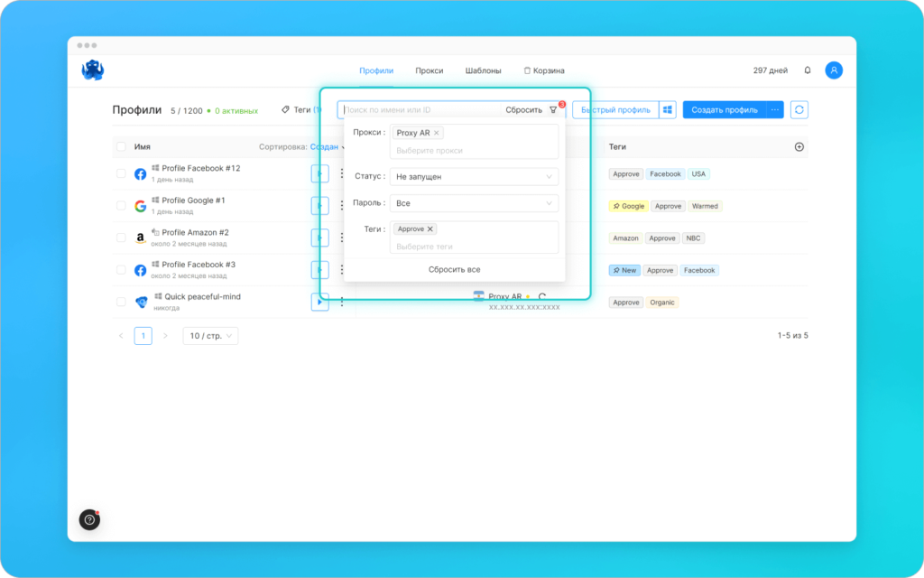Click the octopus logo icon
This screenshot has height=578, width=924.
(93, 70)
